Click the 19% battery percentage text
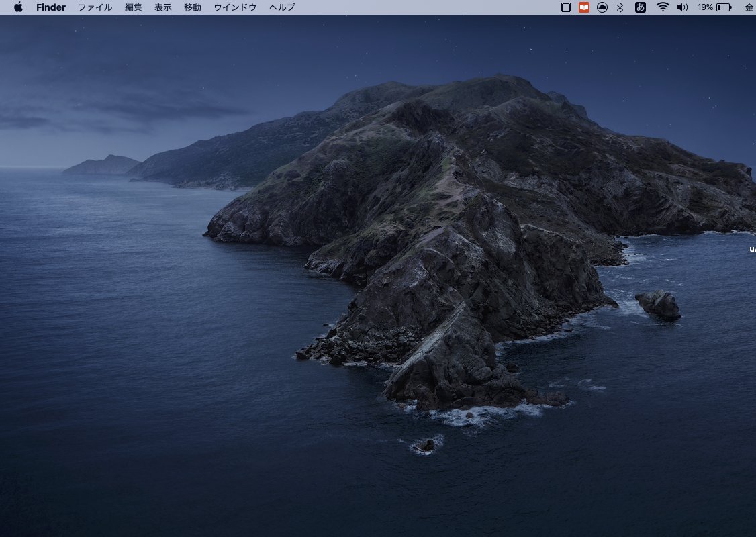 click(705, 7)
